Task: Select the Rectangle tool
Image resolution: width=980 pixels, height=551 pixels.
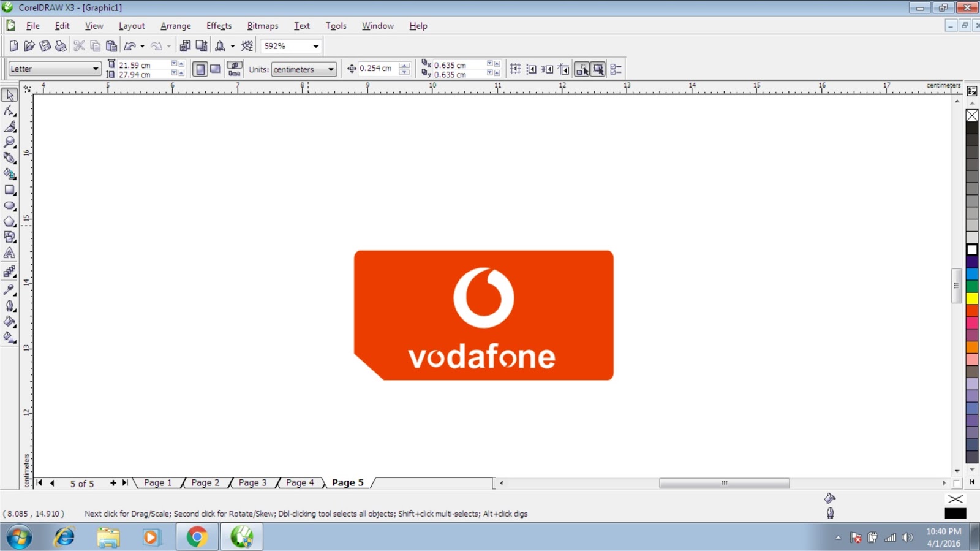Action: [10, 190]
